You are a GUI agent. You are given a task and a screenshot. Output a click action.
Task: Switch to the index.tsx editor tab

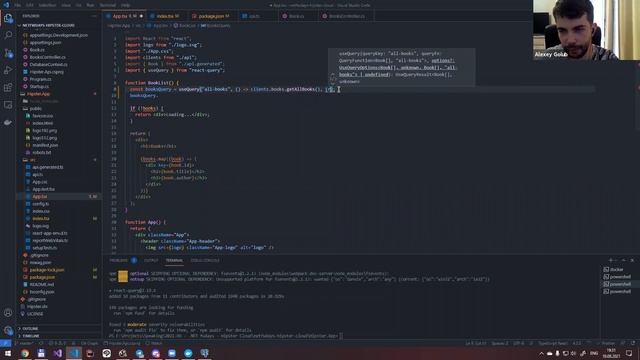168,16
